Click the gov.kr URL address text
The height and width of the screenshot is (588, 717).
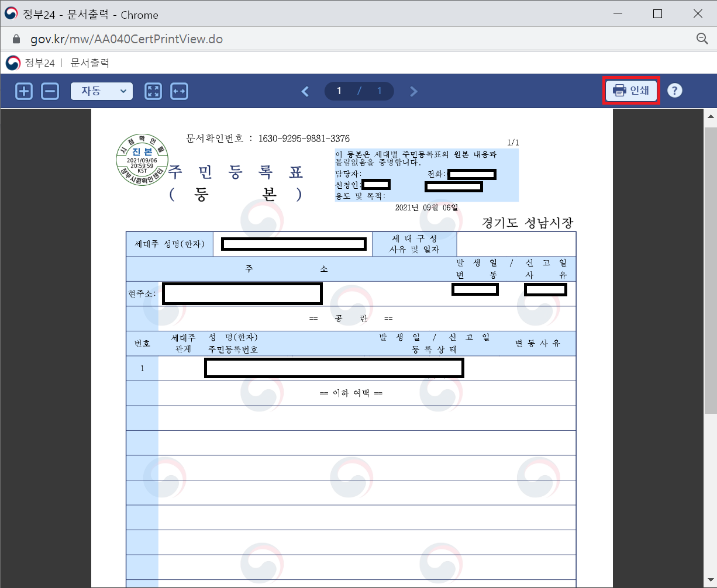tap(127, 39)
